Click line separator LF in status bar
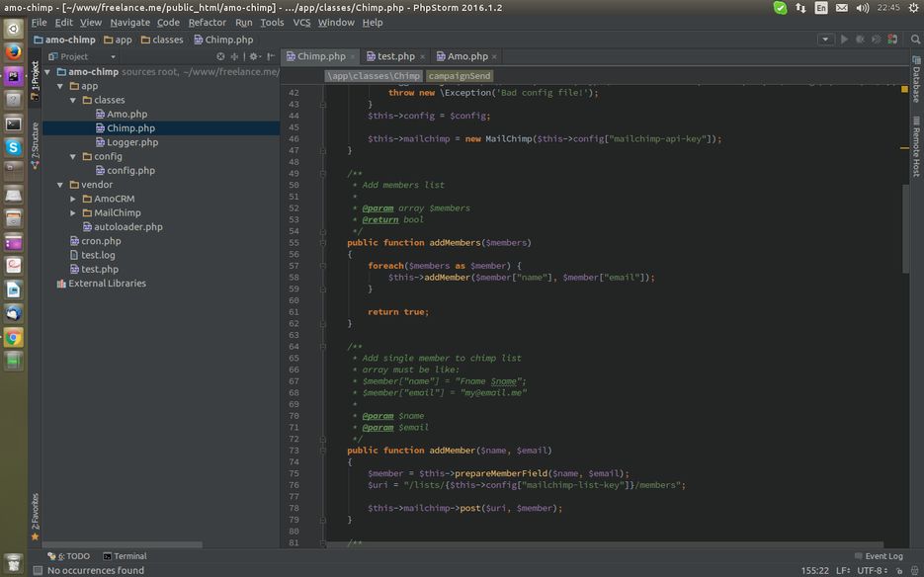This screenshot has height=577, width=924. (843, 570)
